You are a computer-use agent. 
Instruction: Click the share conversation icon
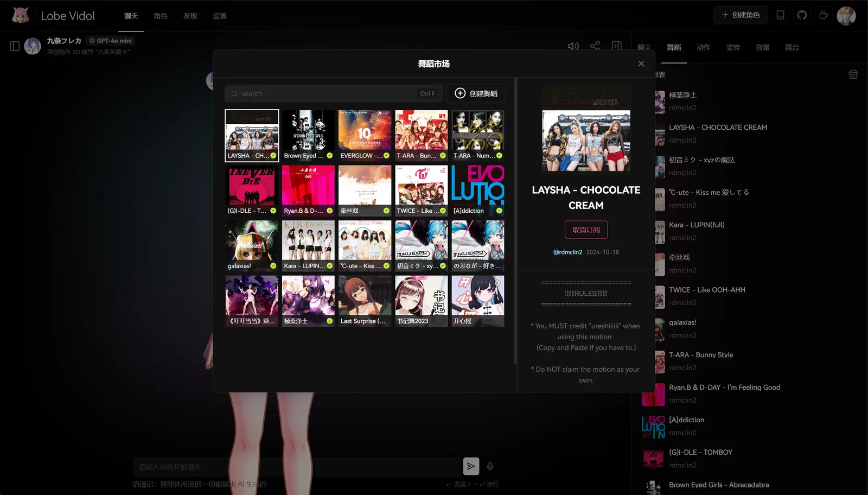click(595, 46)
